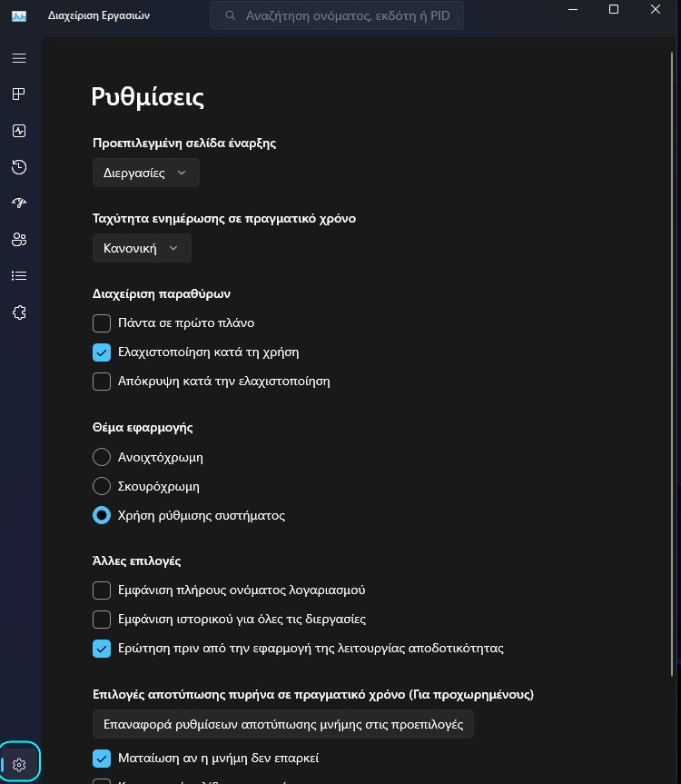This screenshot has height=784, width=681.
Task: Open the Startup apps gauge icon
Action: coord(19,203)
